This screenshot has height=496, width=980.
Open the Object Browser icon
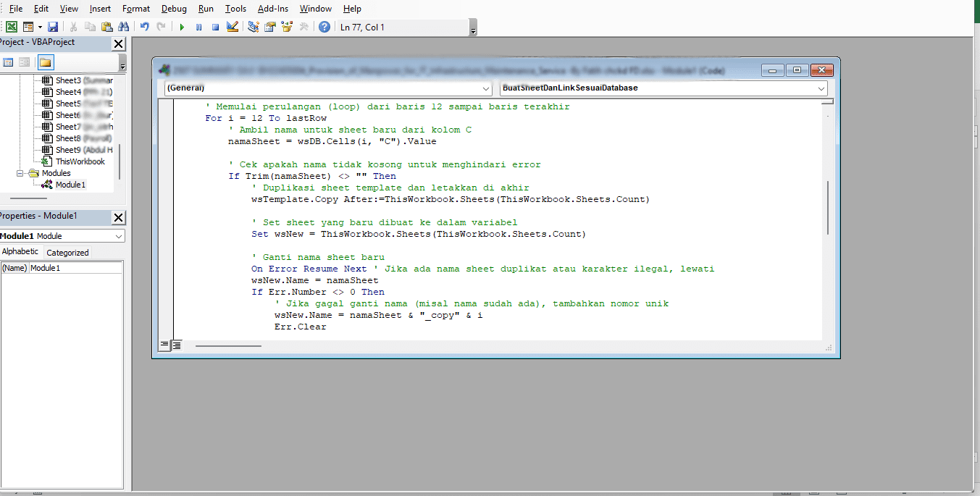click(x=286, y=27)
